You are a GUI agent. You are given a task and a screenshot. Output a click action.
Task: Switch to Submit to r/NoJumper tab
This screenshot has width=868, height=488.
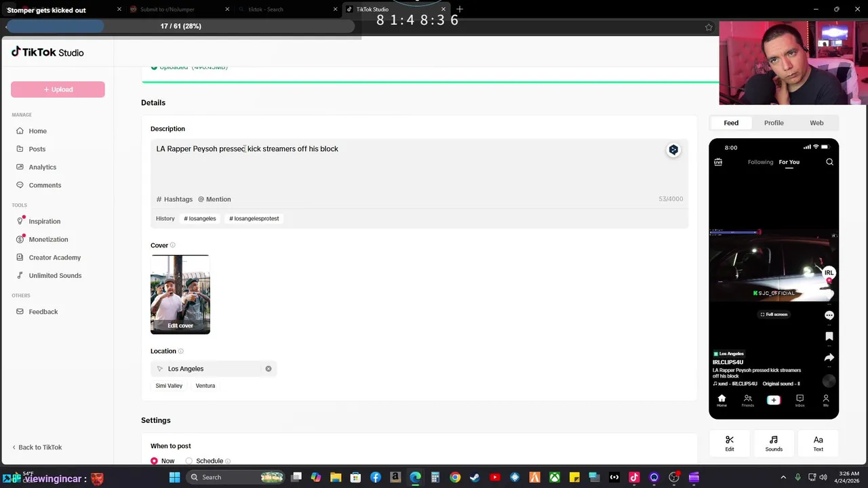(176, 9)
